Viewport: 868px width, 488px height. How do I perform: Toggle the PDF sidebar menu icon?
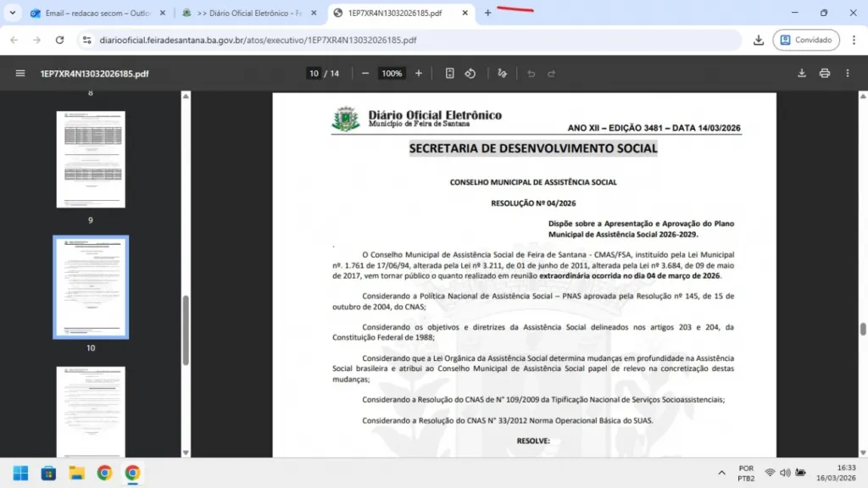click(20, 74)
